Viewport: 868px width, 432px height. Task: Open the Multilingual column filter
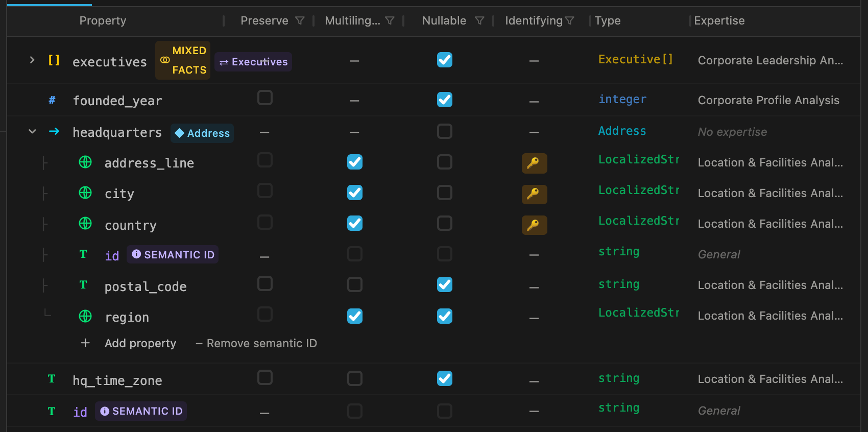click(390, 21)
